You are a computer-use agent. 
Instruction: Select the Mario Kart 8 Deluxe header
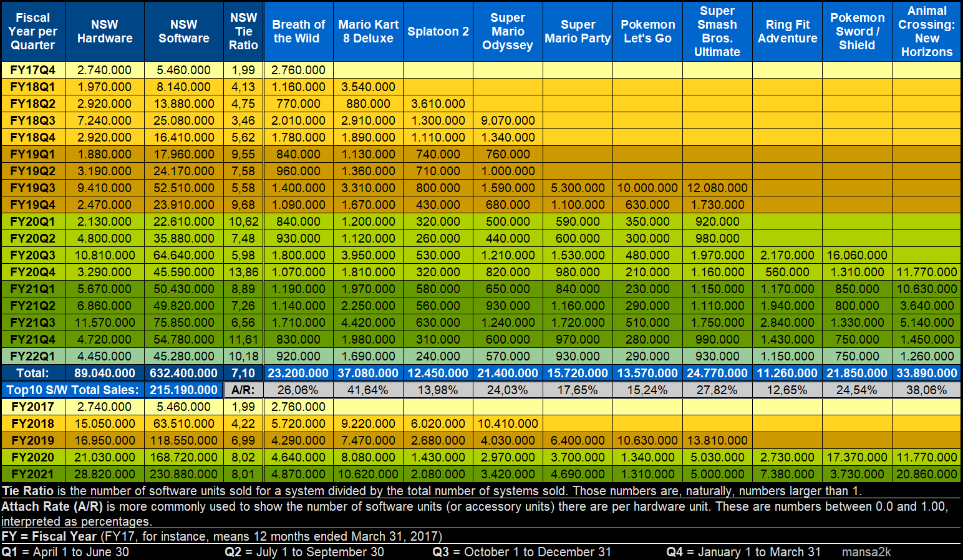click(369, 31)
